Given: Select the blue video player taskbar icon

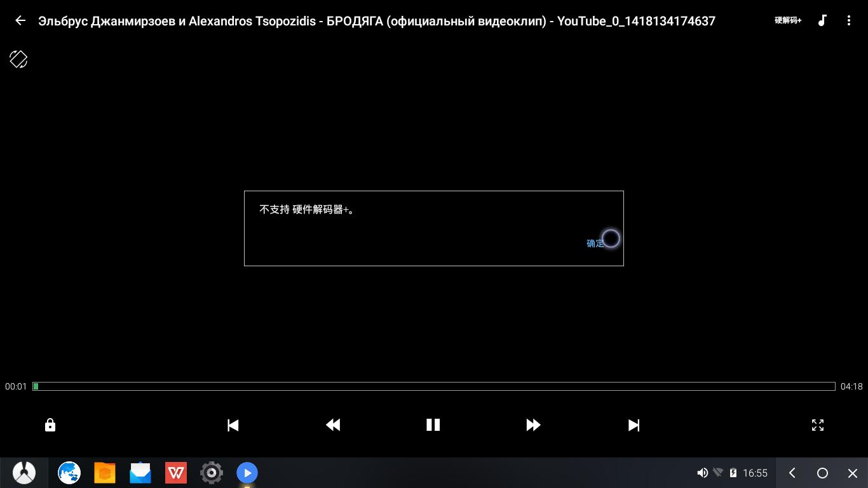Looking at the screenshot, I should (247, 473).
